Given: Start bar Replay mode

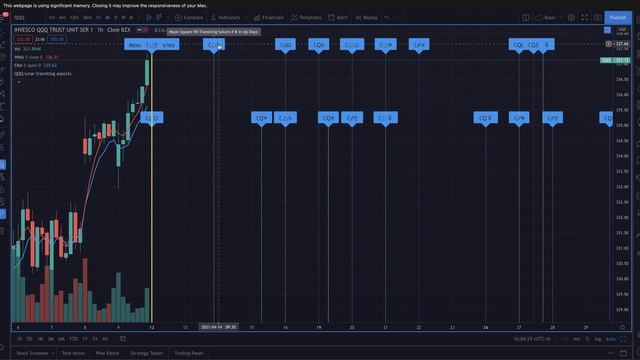Looking at the screenshot, I should click(x=366, y=18).
